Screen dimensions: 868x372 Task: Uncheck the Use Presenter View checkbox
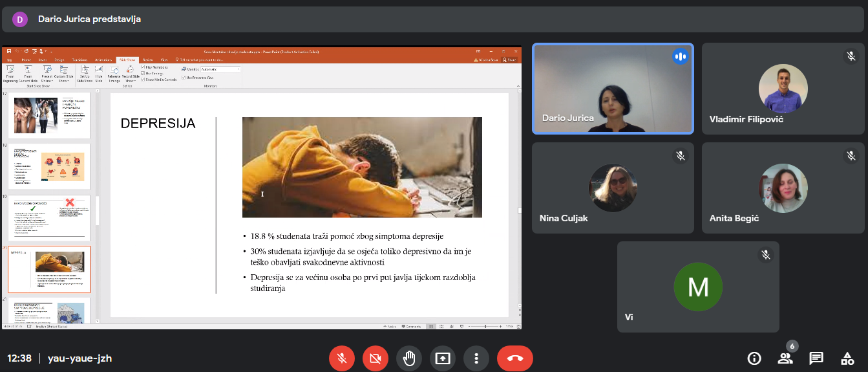[x=184, y=78]
